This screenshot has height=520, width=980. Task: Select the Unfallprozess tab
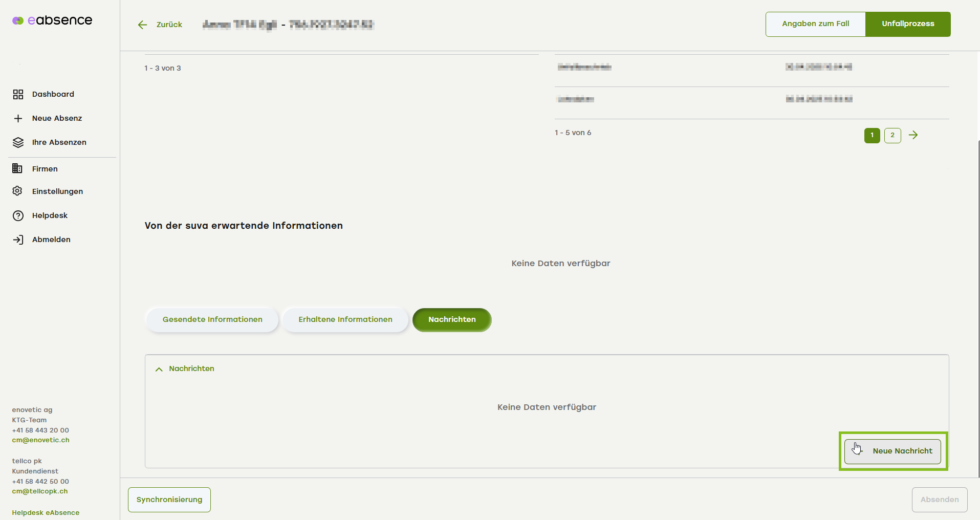coord(907,24)
